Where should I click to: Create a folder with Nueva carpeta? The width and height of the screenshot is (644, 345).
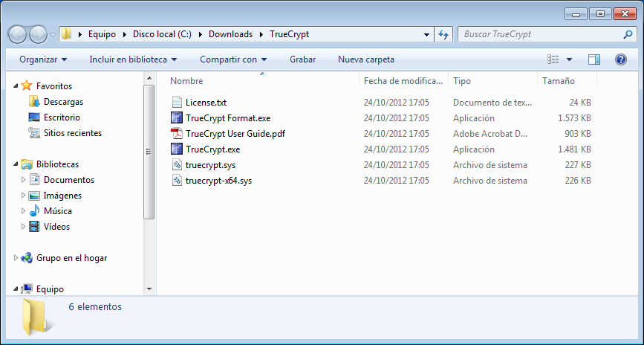tap(366, 59)
